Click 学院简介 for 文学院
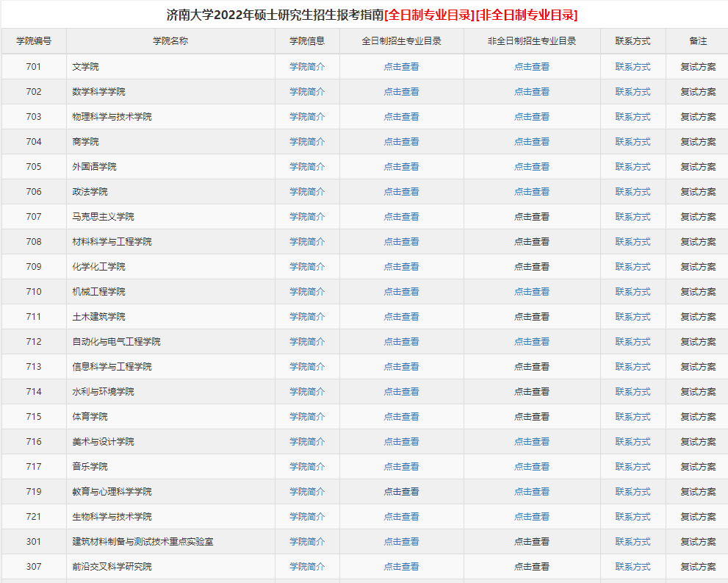Image resolution: width=728 pixels, height=583 pixels. (307, 67)
